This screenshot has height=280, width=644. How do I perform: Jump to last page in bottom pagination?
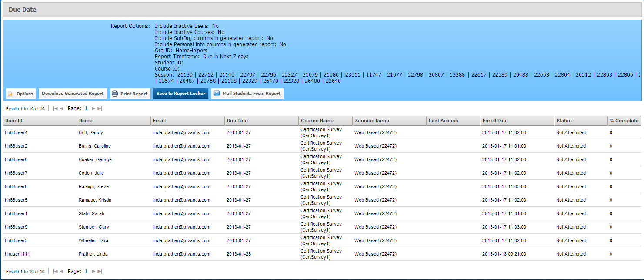tap(100, 271)
